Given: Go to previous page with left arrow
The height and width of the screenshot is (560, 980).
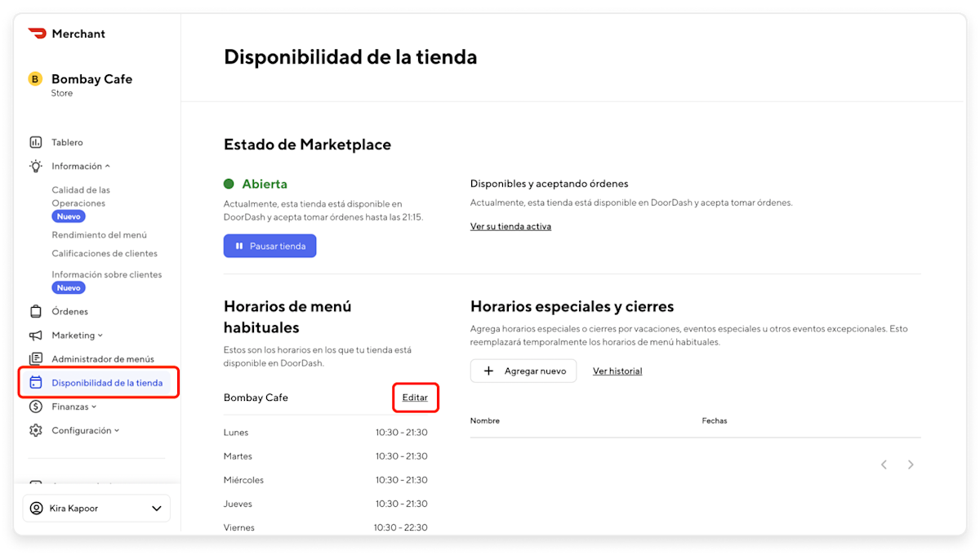Looking at the screenshot, I should pyautogui.click(x=884, y=464).
